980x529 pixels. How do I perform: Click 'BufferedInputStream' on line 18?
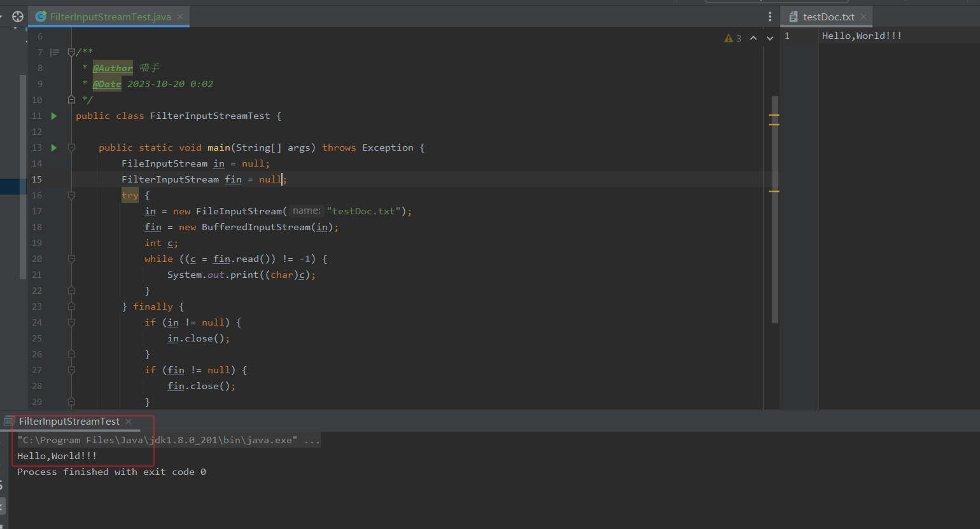tap(256, 227)
